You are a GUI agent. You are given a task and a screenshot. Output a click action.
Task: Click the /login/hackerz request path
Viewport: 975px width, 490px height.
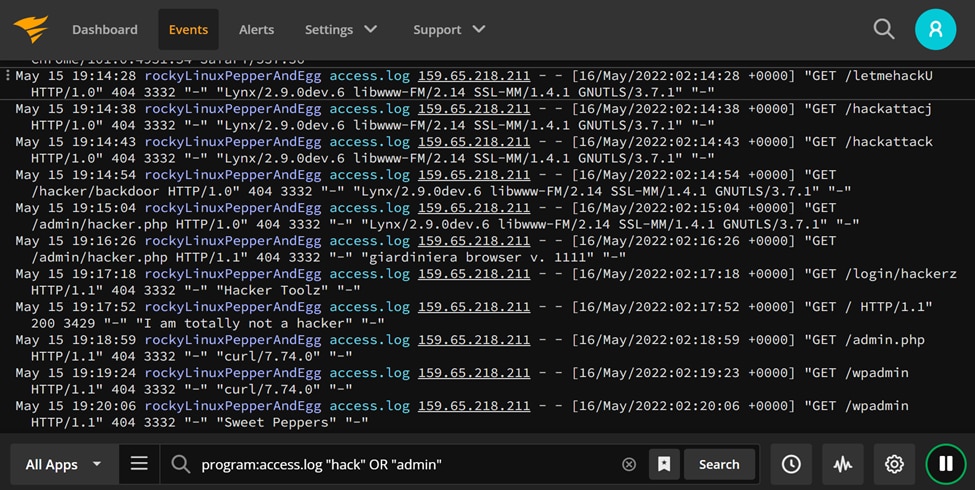900,274
